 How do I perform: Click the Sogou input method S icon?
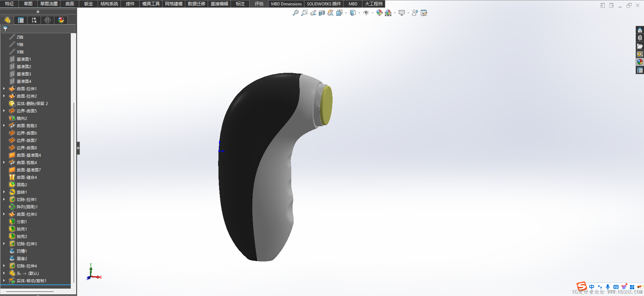[582, 286]
